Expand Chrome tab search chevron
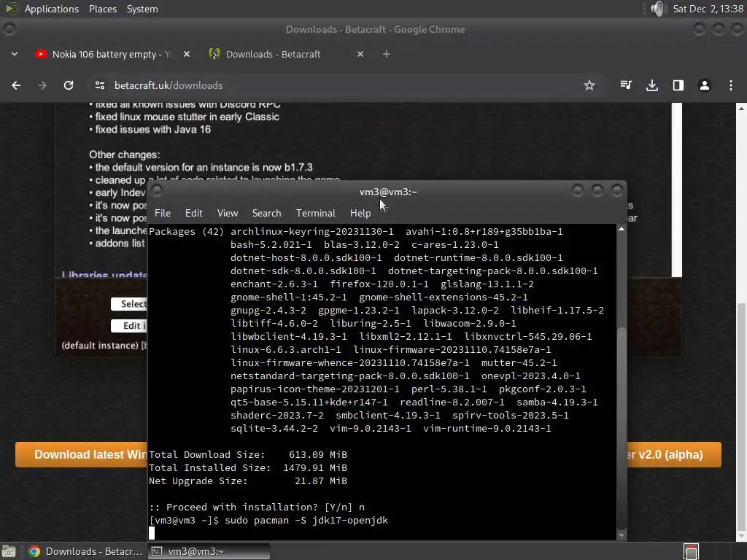This screenshot has width=747, height=560. click(15, 54)
